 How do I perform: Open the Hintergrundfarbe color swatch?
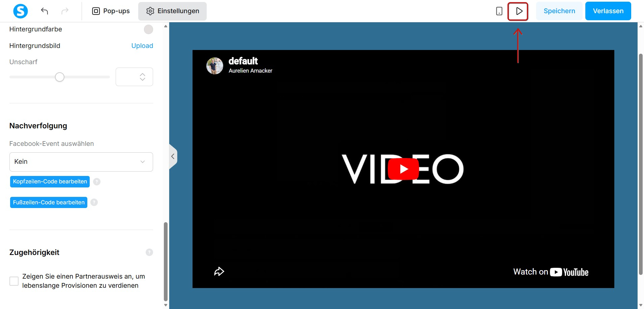pyautogui.click(x=148, y=29)
